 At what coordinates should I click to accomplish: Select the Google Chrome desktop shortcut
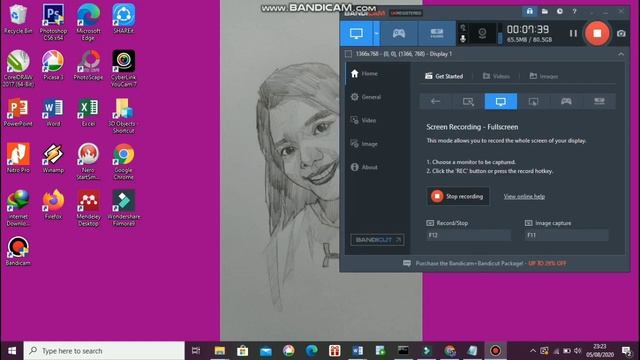click(123, 162)
